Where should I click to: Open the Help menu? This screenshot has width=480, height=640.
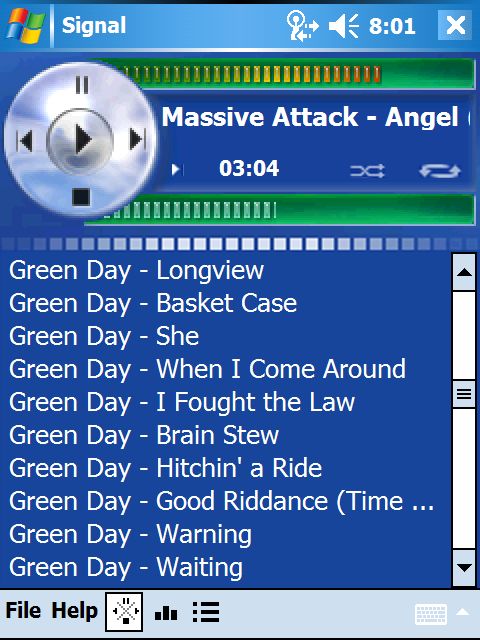click(74, 611)
